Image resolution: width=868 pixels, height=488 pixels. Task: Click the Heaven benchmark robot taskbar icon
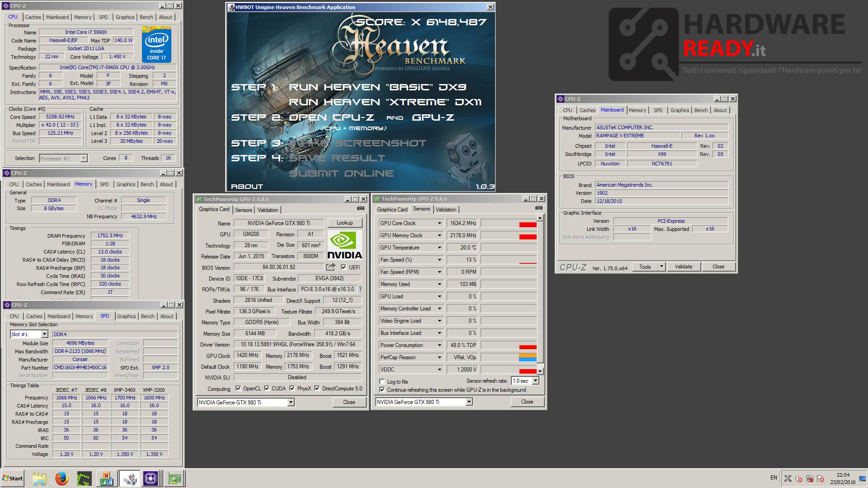click(129, 479)
